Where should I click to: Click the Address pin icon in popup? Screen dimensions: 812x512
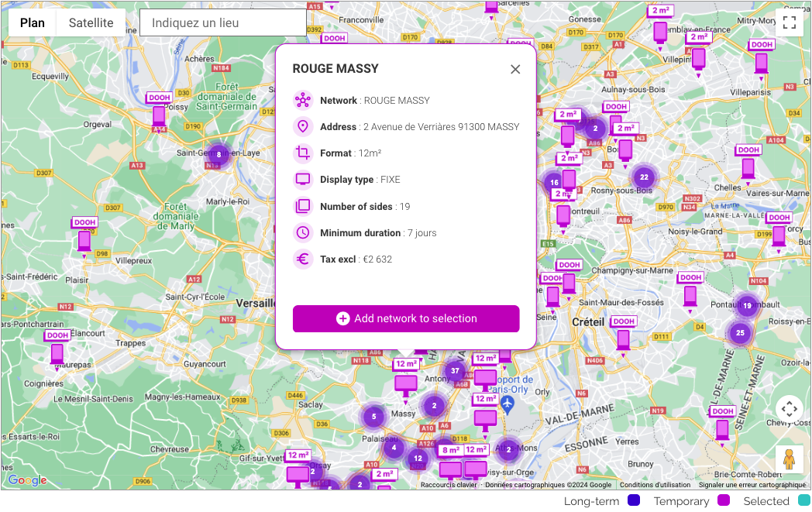303,126
